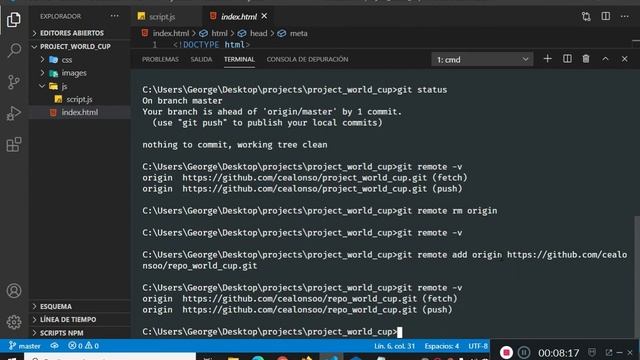Click the compare changes icon in editor toolbar
The width and height of the screenshot is (640, 360).
click(x=586, y=16)
